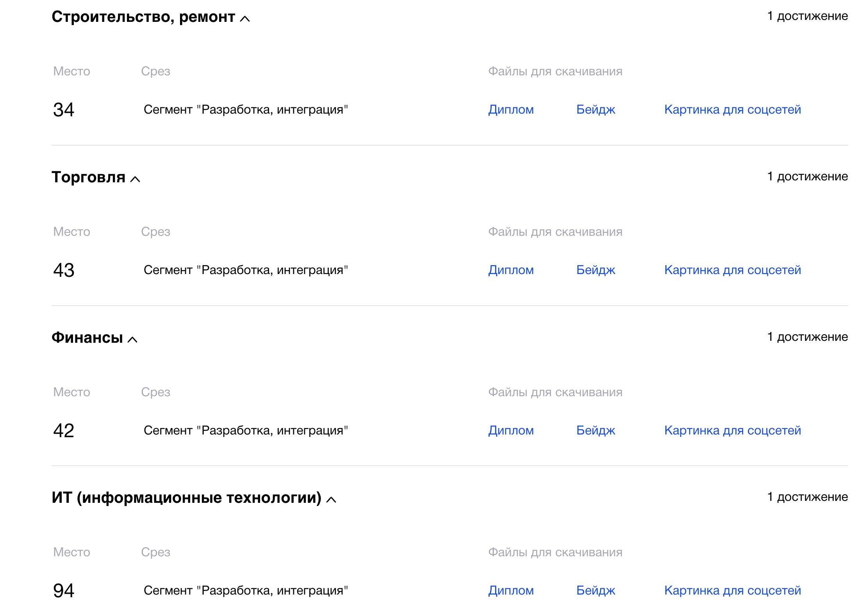Download Бейдж for Торговля place 43
The width and height of the screenshot is (863, 616).
coord(596,270)
